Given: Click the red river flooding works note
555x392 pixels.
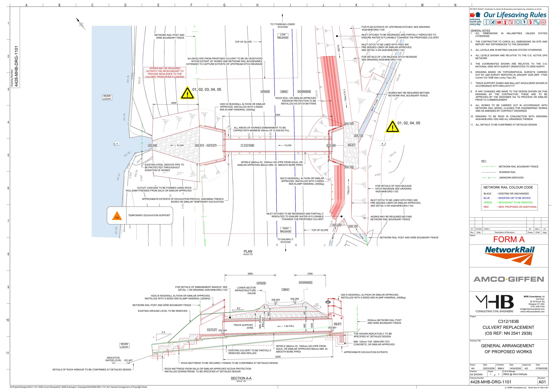Looking at the screenshot, I should 165,72.
